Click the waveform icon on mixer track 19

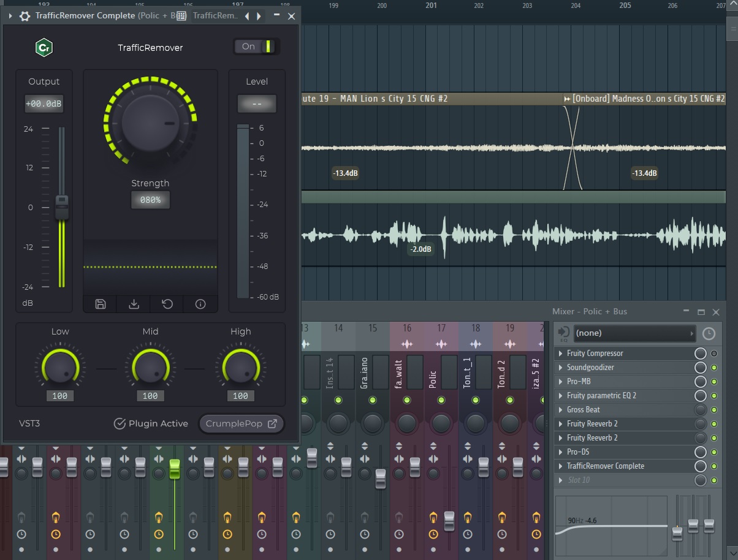pos(510,344)
